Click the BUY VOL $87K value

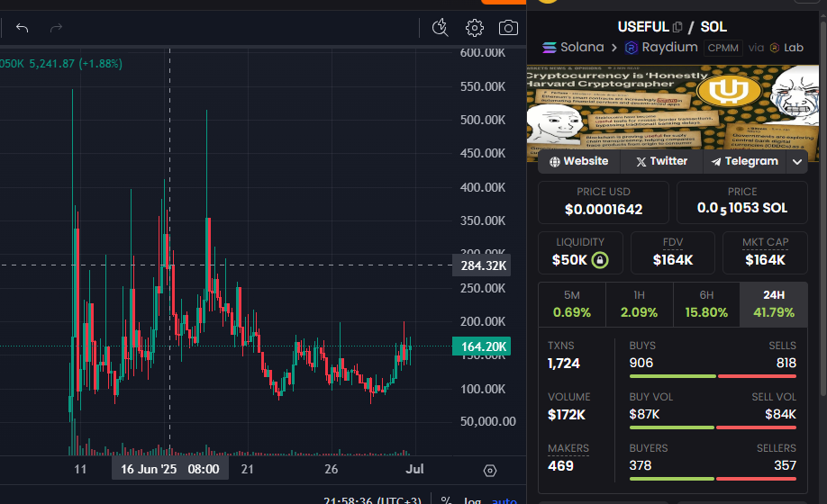[x=644, y=415]
